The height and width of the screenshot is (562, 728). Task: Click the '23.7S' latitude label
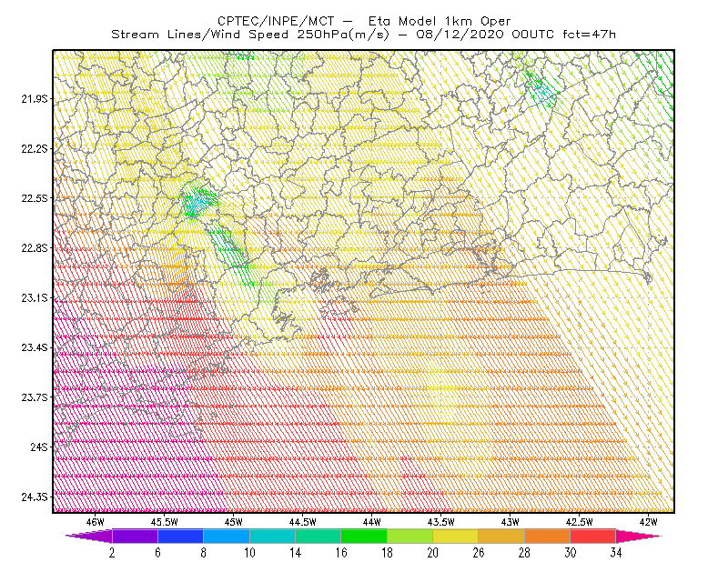35,397
